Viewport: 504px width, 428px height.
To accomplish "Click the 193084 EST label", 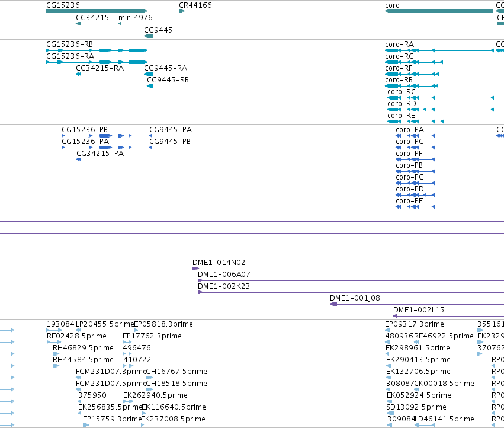I will point(60,324).
